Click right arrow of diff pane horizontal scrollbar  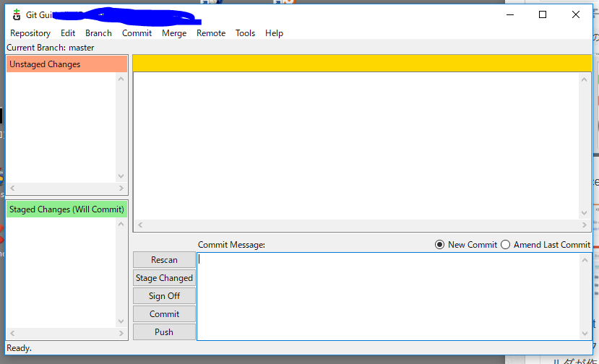584,225
